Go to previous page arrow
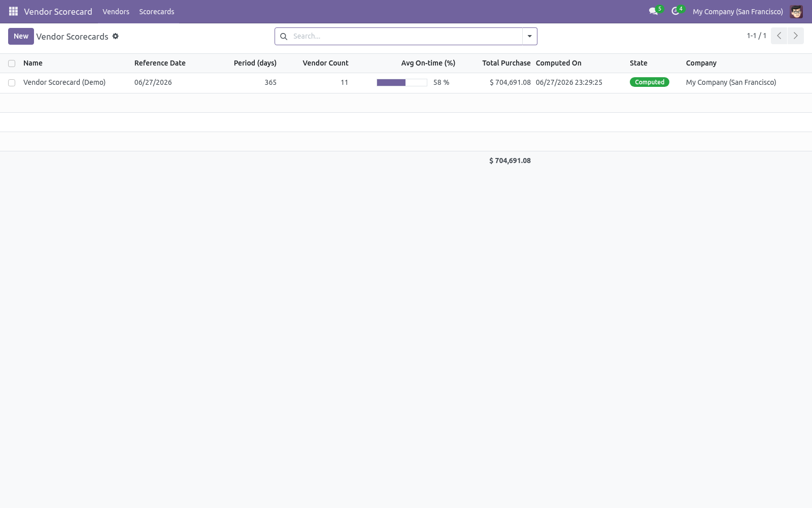812x508 pixels. pos(779,36)
